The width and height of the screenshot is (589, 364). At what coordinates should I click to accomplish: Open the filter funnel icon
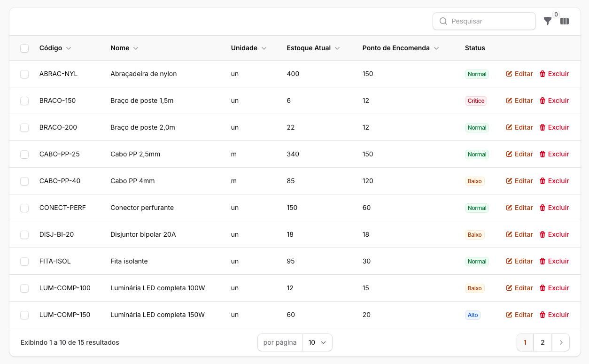coord(548,21)
